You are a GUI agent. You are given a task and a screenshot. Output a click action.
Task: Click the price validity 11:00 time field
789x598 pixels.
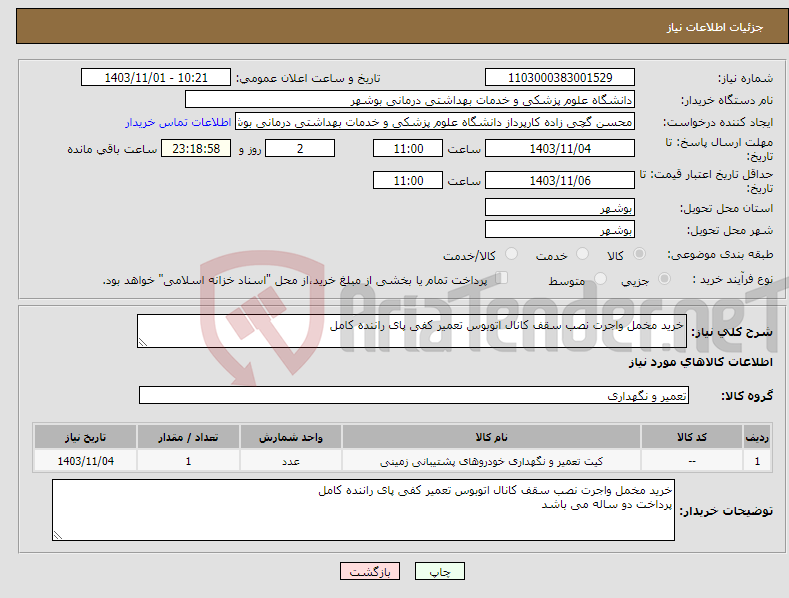click(x=408, y=180)
